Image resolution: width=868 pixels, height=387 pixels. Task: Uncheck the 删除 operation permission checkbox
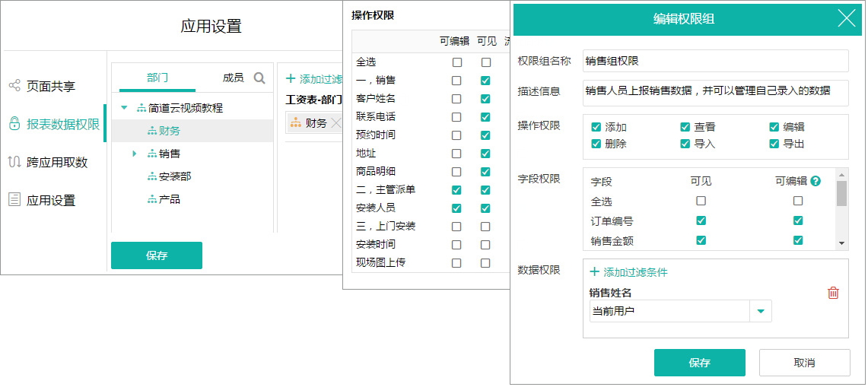click(596, 144)
